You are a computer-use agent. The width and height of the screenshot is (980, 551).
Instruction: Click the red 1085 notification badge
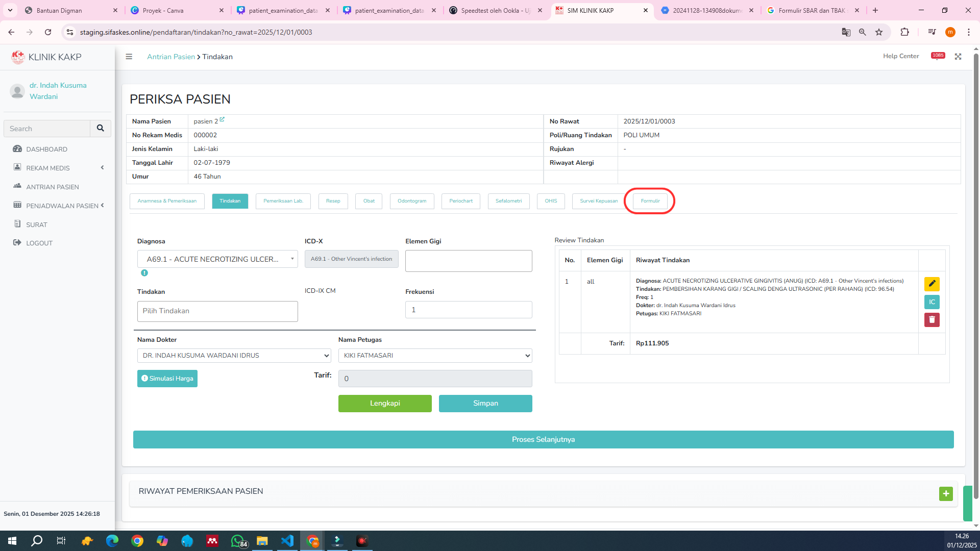click(x=938, y=56)
